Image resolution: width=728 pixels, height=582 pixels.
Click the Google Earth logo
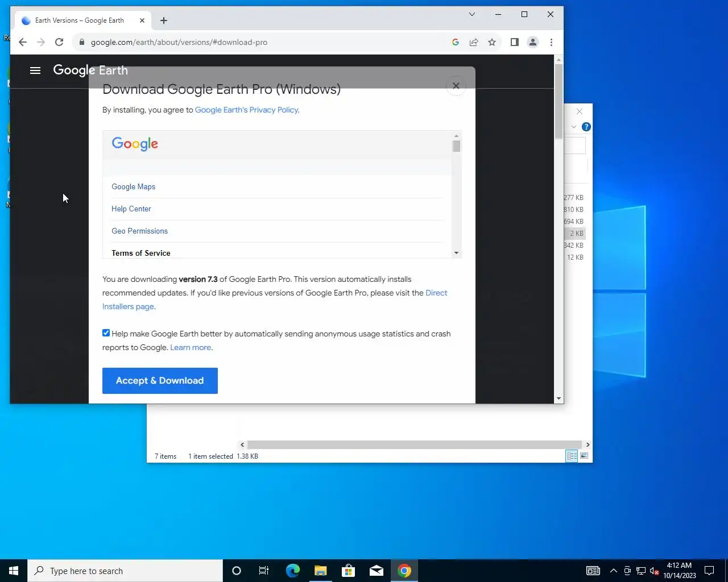pos(90,70)
